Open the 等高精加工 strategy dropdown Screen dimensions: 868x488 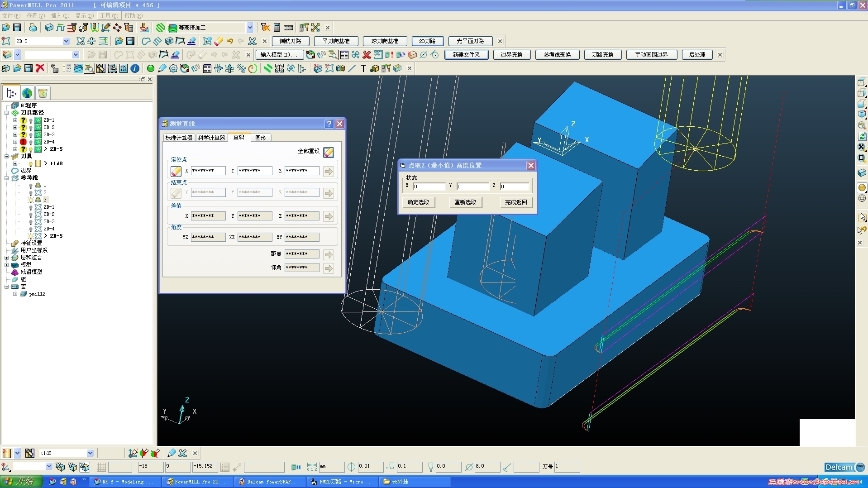coord(250,28)
